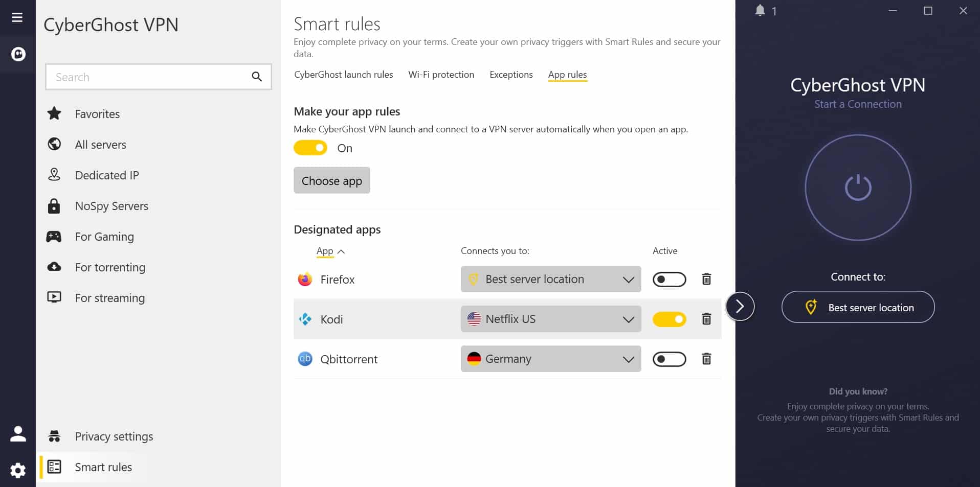Switch to Wi-Fi protection tab
Screen dimensions: 980x487
tap(441, 75)
